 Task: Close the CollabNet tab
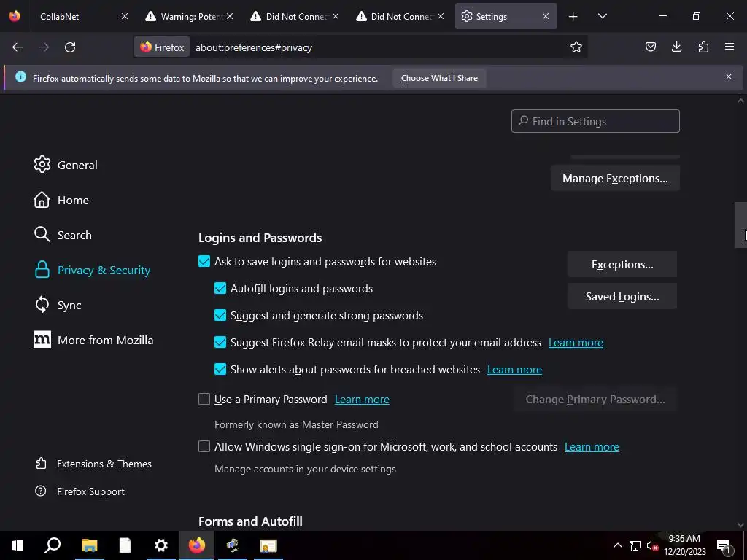[x=124, y=16]
